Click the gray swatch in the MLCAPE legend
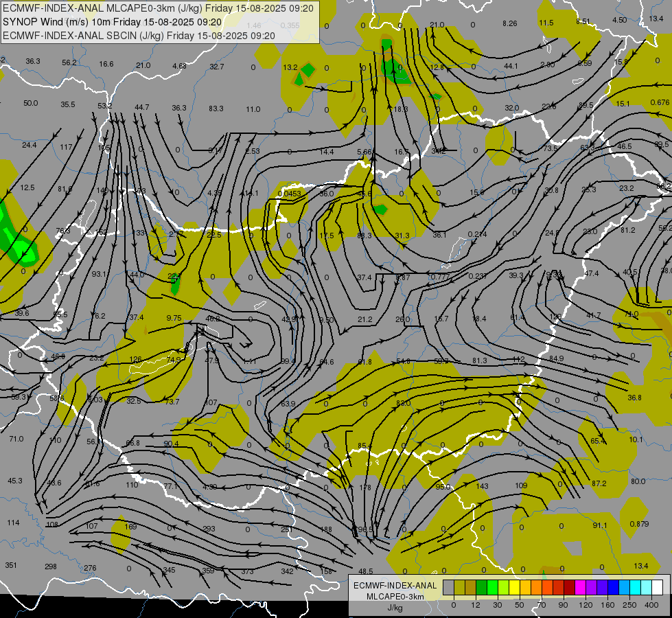 tap(449, 587)
